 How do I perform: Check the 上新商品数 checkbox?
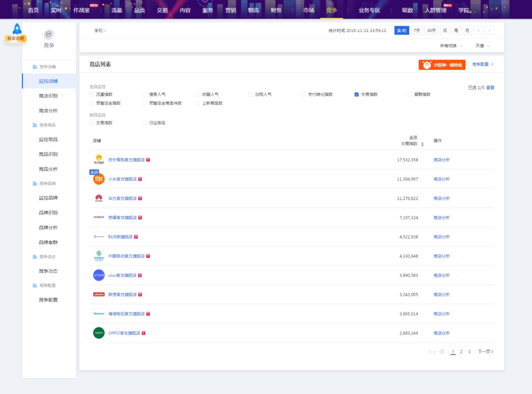click(197, 103)
